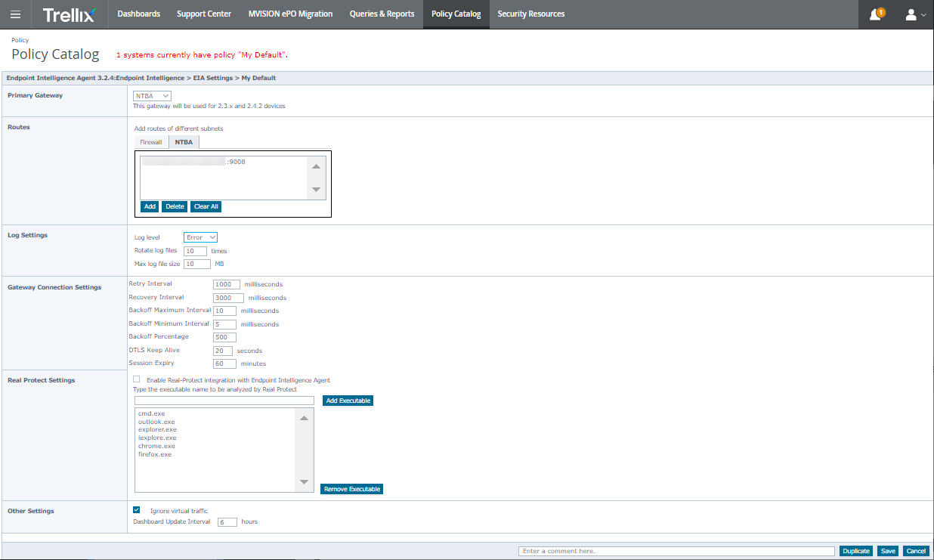Screen dimensions: 934x560
Task: Click the Remove Executable button
Action: pos(351,489)
